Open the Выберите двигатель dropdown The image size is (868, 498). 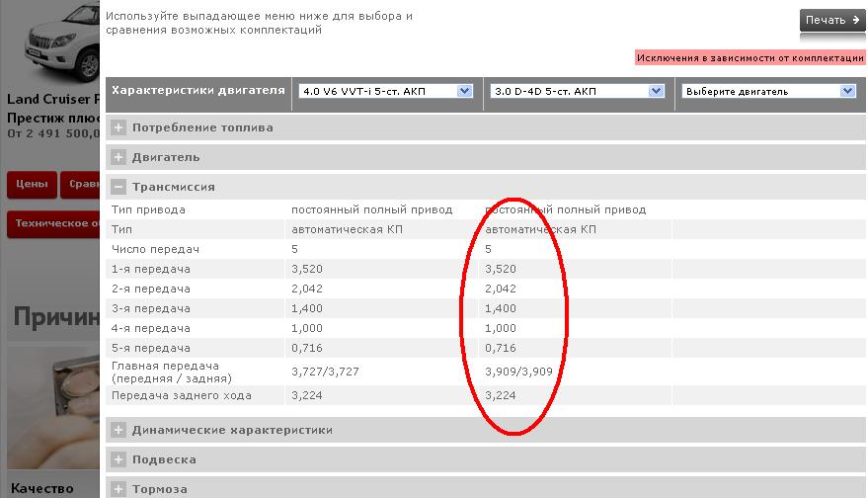768,91
